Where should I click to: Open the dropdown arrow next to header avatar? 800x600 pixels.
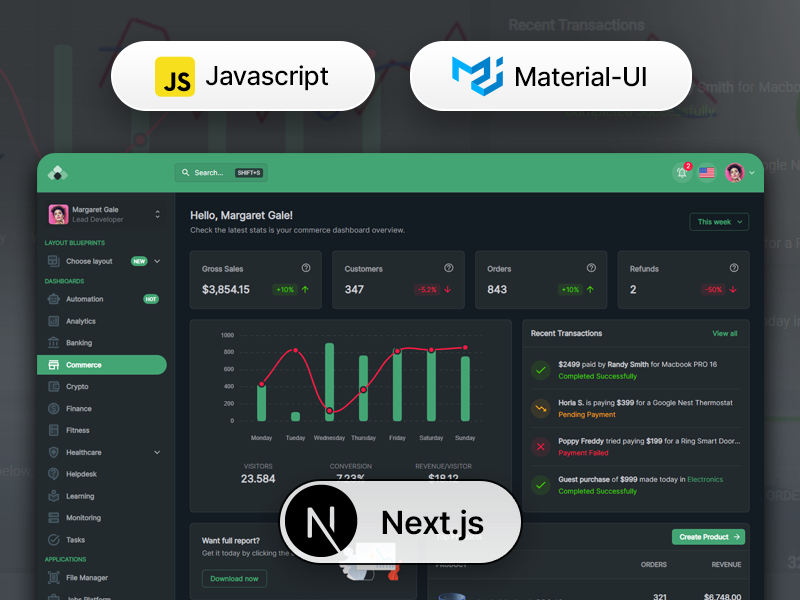coord(752,173)
